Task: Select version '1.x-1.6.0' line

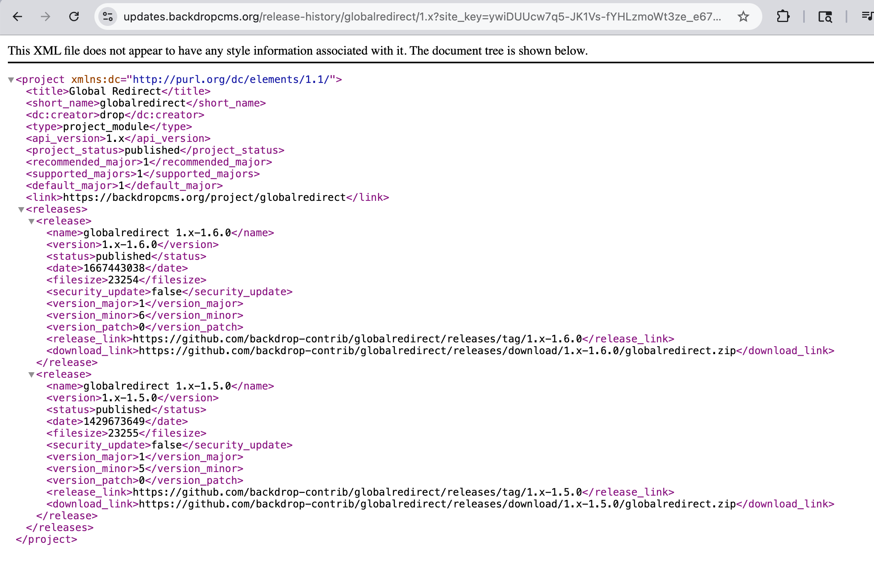Action: (x=133, y=244)
